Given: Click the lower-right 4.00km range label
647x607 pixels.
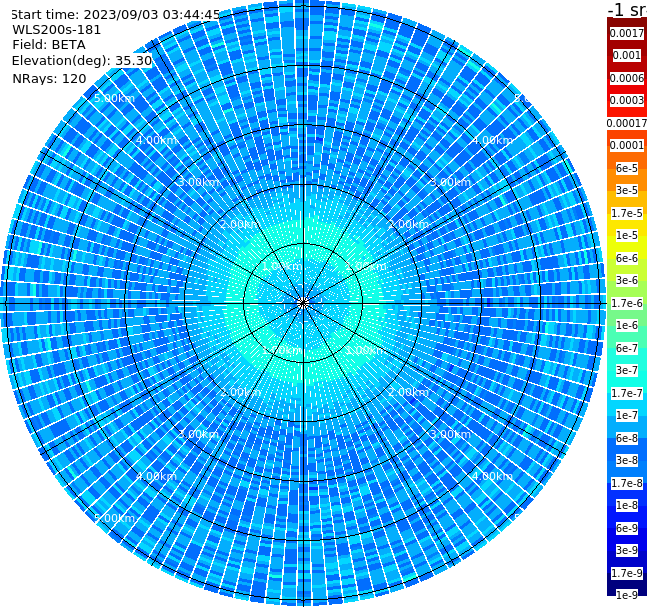Looking at the screenshot, I should point(492,476).
